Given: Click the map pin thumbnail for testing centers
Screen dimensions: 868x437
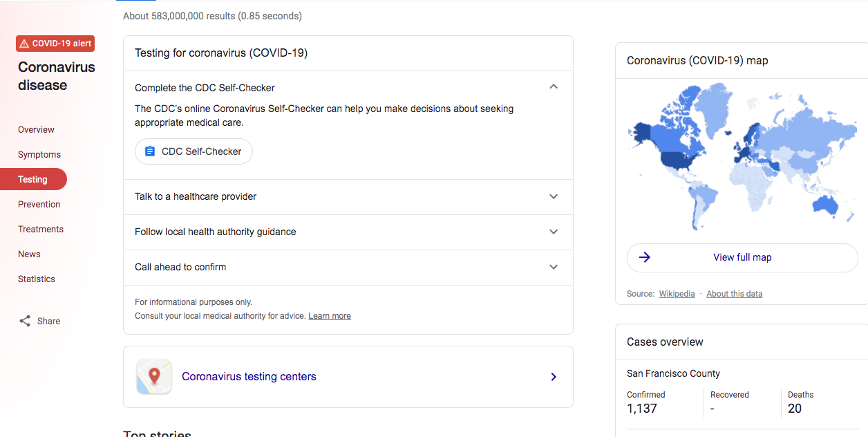Looking at the screenshot, I should [154, 377].
